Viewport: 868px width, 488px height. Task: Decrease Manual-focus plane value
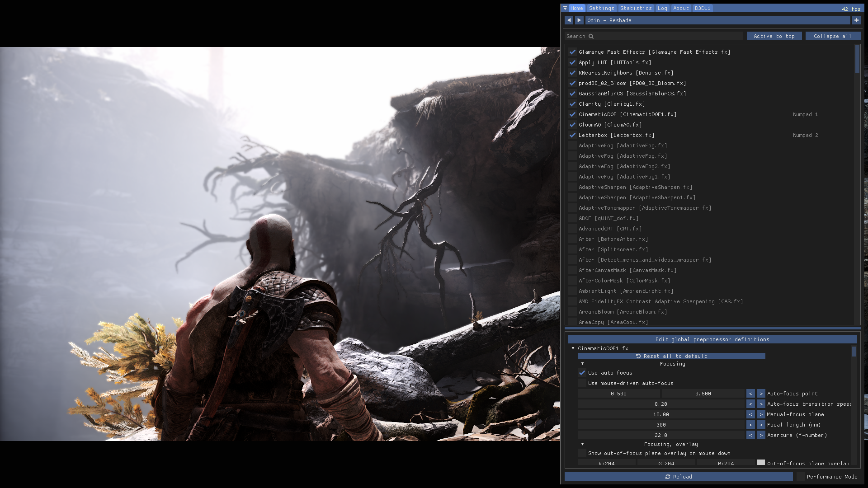[x=750, y=414]
